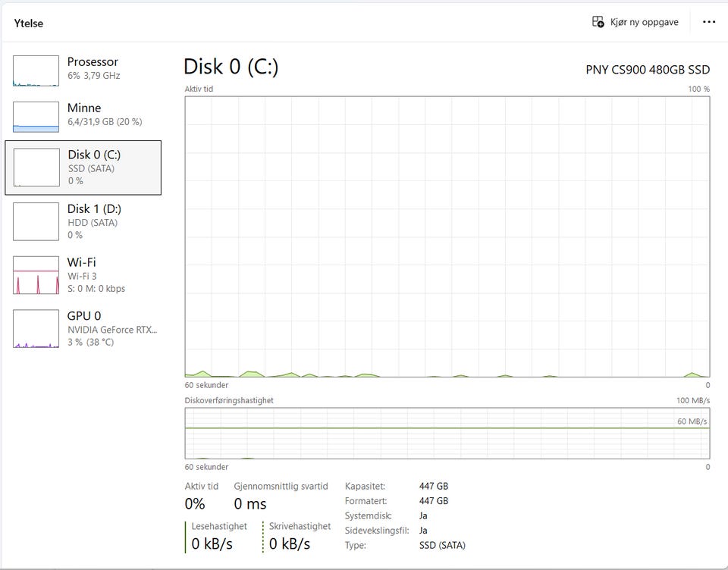This screenshot has height=570, width=728.
Task: Click the Ytelse page heading
Action: click(28, 23)
